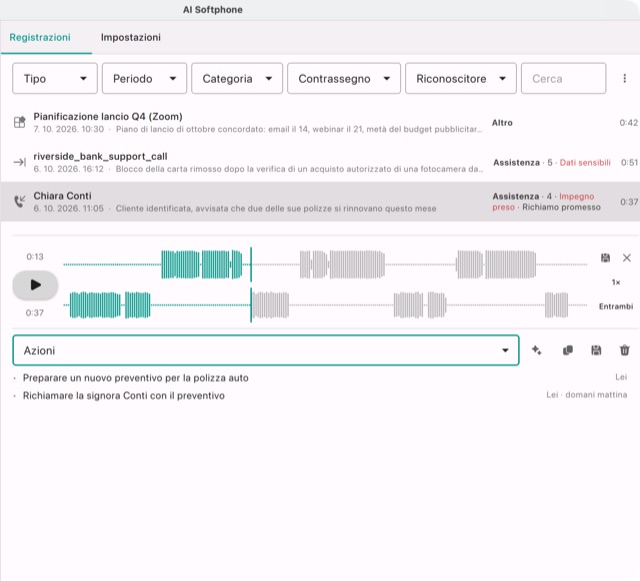Image resolution: width=640 pixels, height=581 pixels.
Task: Click the Piano di lancio di ottobre summary
Action: pos(299,129)
